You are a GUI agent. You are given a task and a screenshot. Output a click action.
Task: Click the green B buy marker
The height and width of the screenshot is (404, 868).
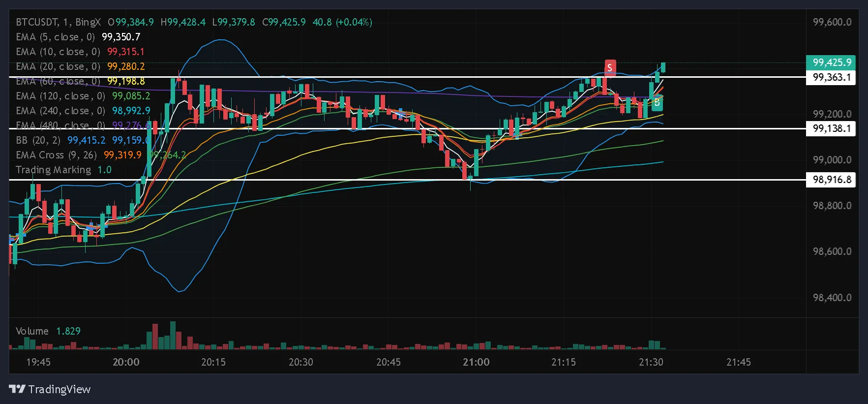point(657,103)
